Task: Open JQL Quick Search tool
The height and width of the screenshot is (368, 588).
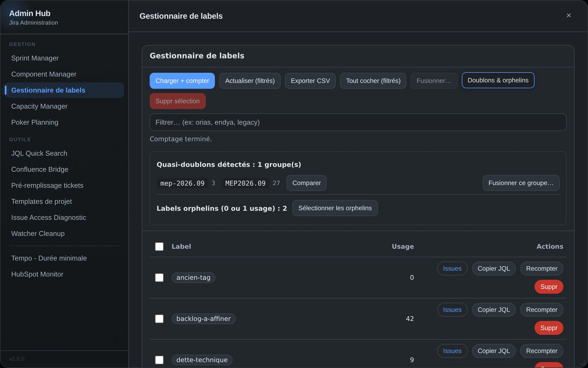Action: point(64,153)
